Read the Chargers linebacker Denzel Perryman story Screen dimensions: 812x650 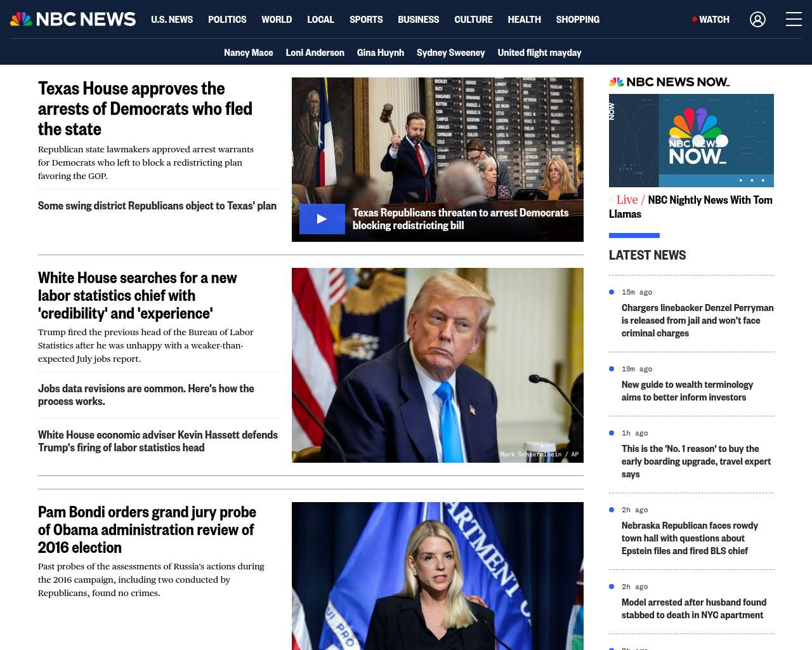click(697, 321)
